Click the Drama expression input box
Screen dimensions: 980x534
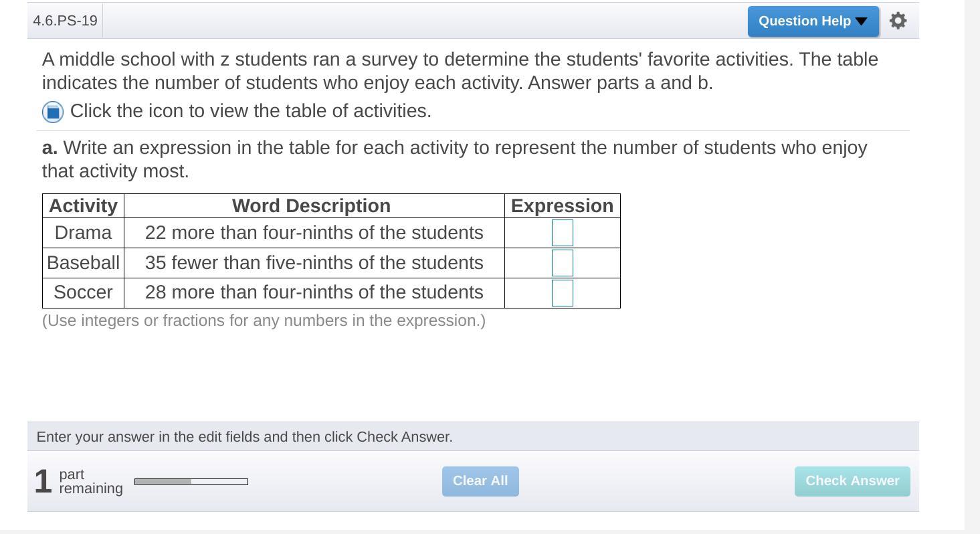[x=562, y=233]
